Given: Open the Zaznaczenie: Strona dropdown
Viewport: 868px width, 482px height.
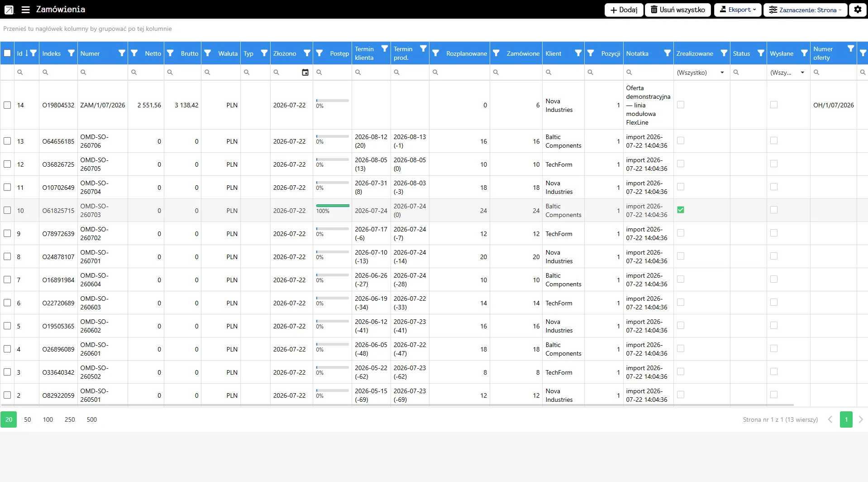Looking at the screenshot, I should [x=805, y=10].
